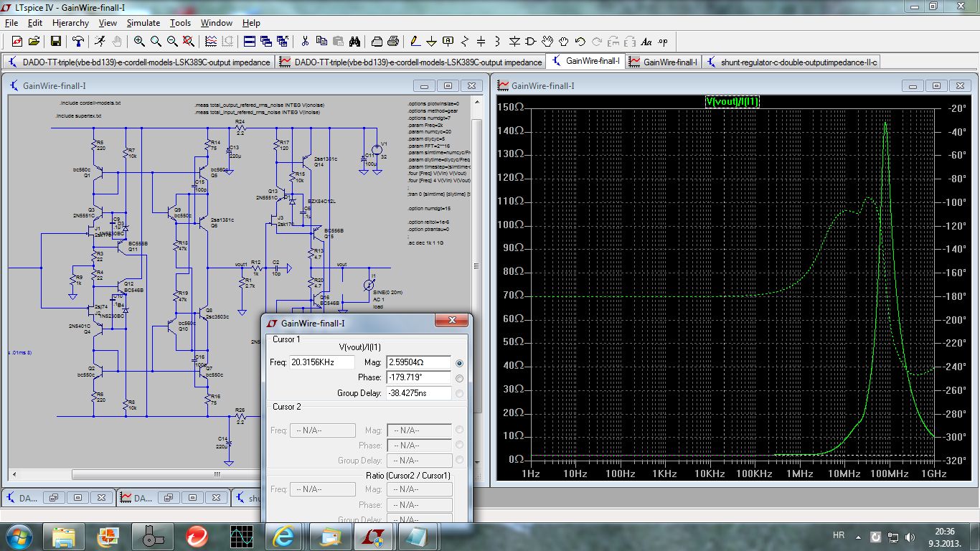This screenshot has height=551, width=980.
Task: Open Internet Explorer from the taskbar
Action: pyautogui.click(x=285, y=536)
